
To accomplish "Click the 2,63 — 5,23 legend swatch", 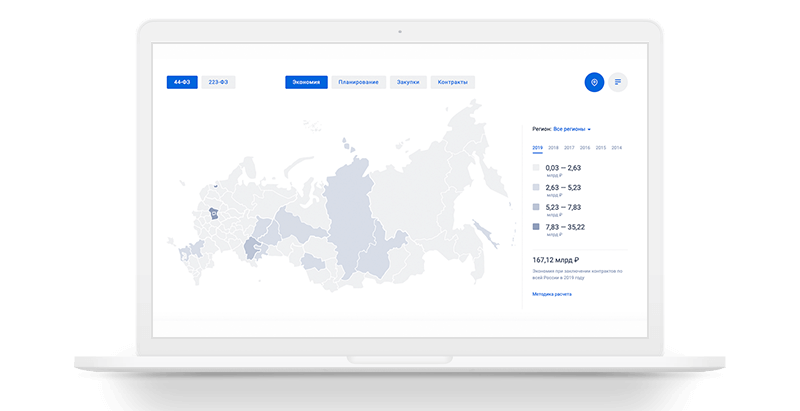I will tap(536, 187).
